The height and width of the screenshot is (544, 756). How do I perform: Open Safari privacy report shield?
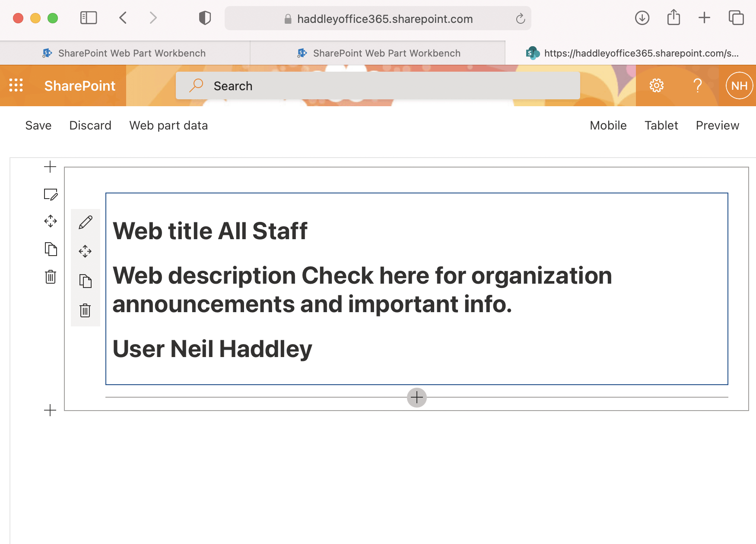click(x=205, y=18)
